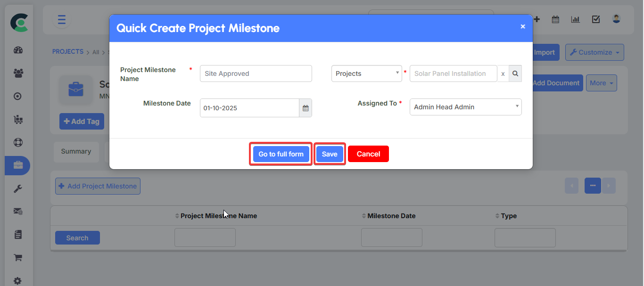644x286 pixels.
Task: Open the PROJECTS breadcrumb menu
Action: [67, 51]
